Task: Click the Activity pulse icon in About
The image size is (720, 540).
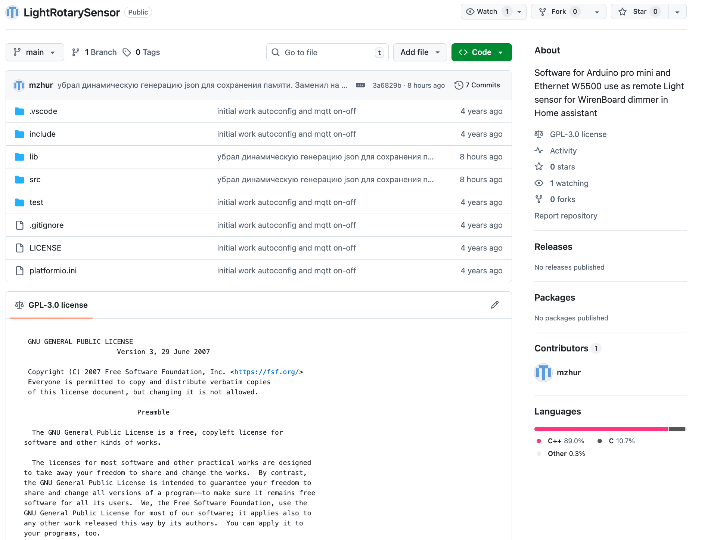Action: 540,151
